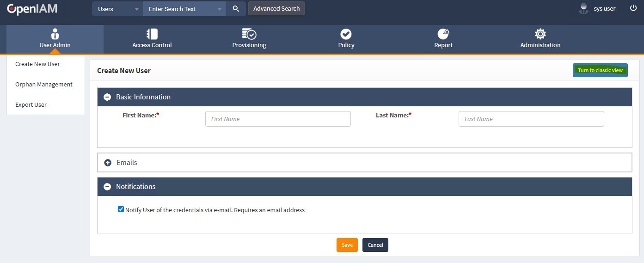Screen dimensions: 644x263
Task: Open Orphan Management in sidebar
Action: (x=44, y=85)
